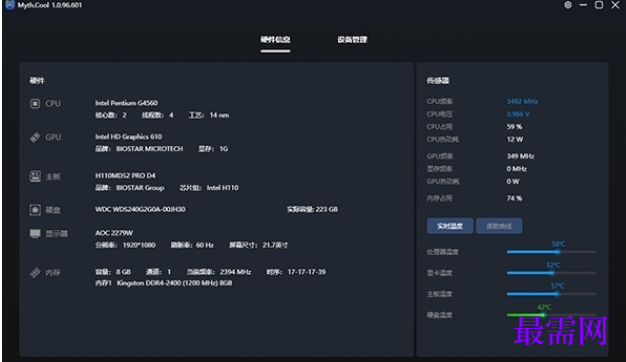
Task: Select the 12 W CPU power reading
Action: point(515,139)
